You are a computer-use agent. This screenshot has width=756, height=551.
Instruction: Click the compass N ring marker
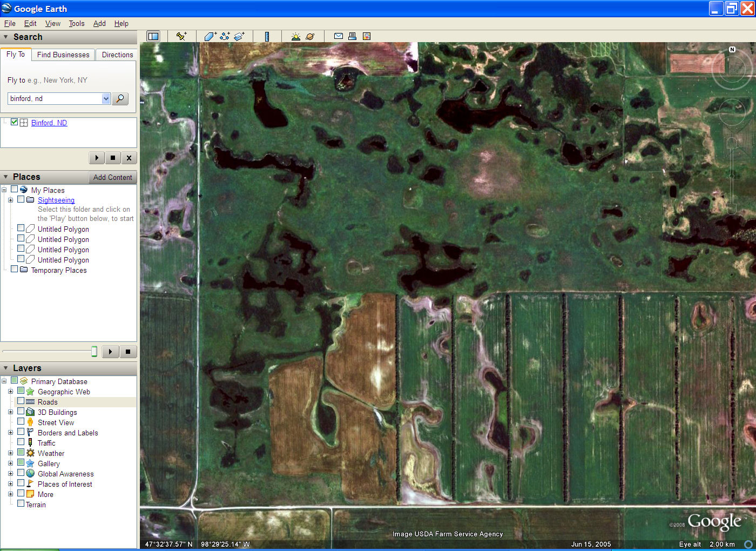(x=732, y=50)
